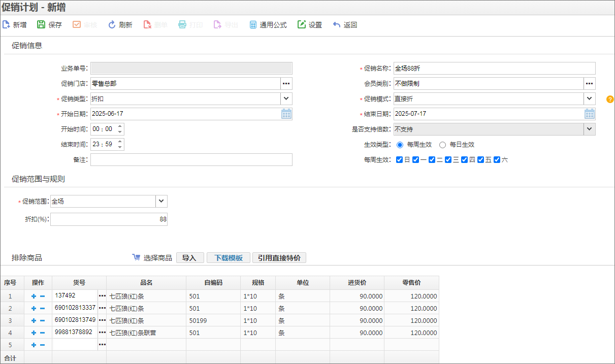Select the 每日生效 radio option

tap(443, 145)
